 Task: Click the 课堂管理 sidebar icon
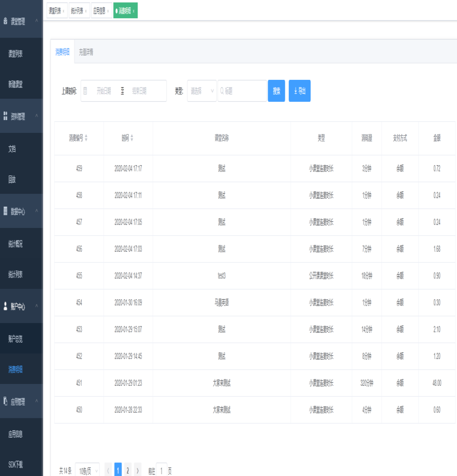pos(5,21)
